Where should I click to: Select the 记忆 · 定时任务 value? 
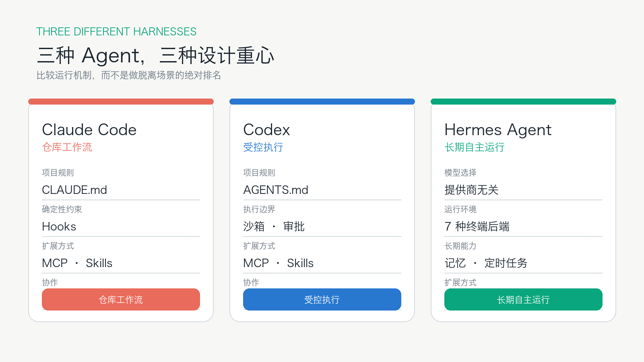click(486, 263)
